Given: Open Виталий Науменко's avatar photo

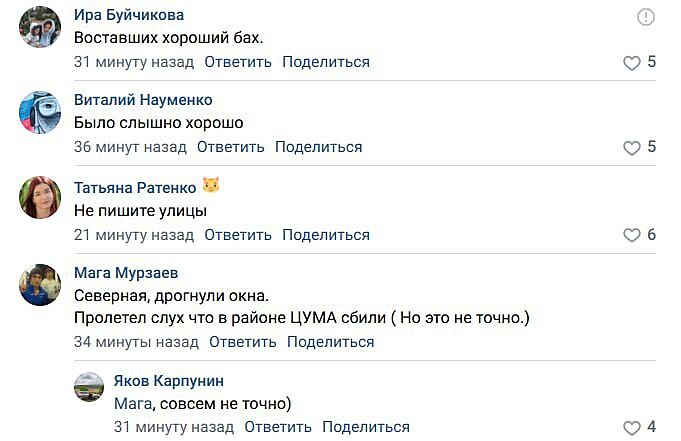Looking at the screenshot, I should pyautogui.click(x=40, y=112).
